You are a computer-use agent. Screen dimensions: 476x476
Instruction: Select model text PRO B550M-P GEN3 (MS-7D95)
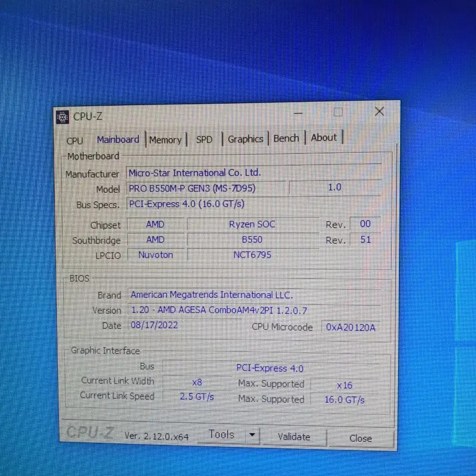click(x=192, y=188)
